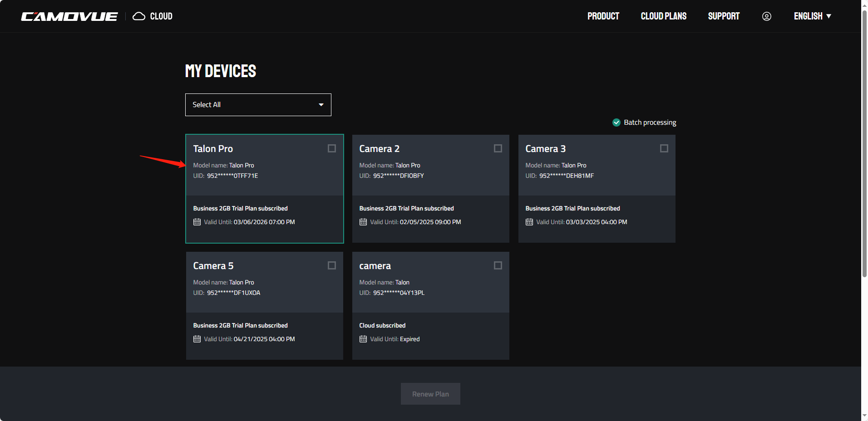Select the Camera 3 device title
Image resolution: width=868 pixels, height=421 pixels.
(x=546, y=149)
